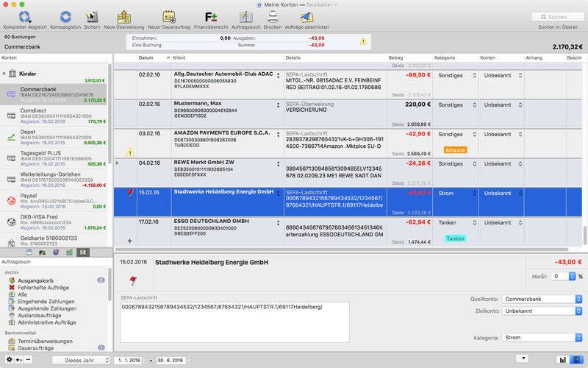This screenshot has height=368, width=588.
Task: Select Fehlerhafte Aufträge in the Archiv list
Action: (43, 288)
